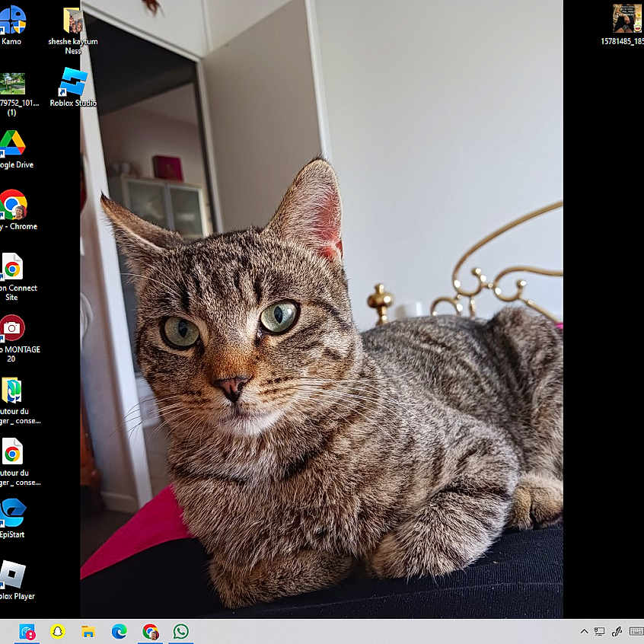Image resolution: width=644 pixels, height=644 pixels.
Task: Open WhatsApp from the taskbar
Action: [180, 631]
